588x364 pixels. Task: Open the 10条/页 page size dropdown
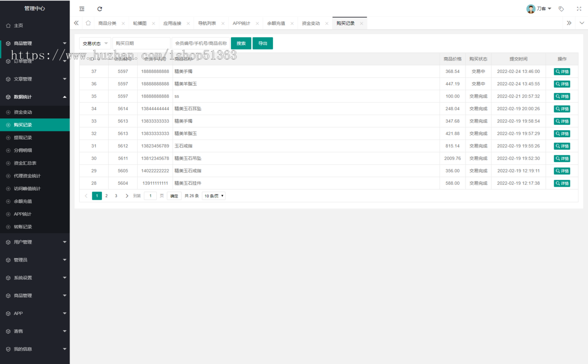click(x=214, y=196)
